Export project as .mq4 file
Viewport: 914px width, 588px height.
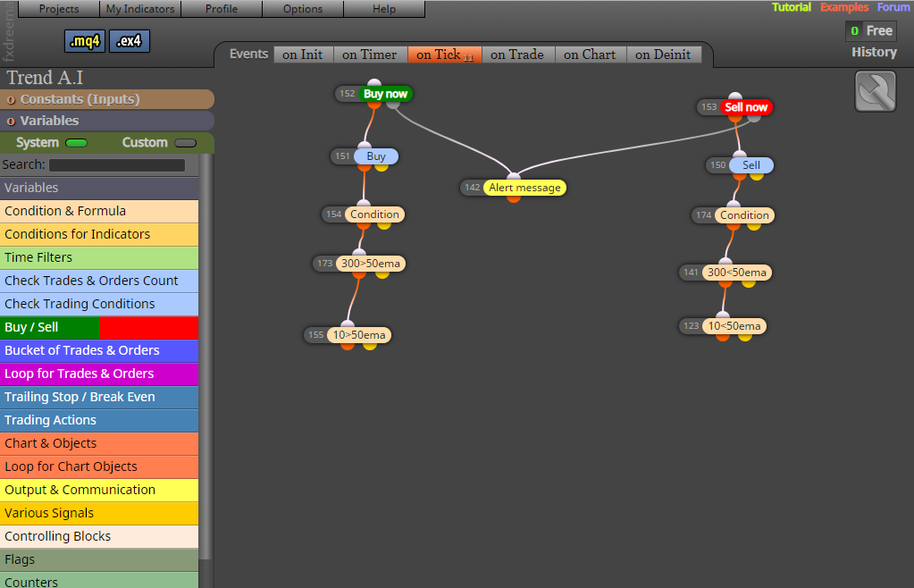85,41
